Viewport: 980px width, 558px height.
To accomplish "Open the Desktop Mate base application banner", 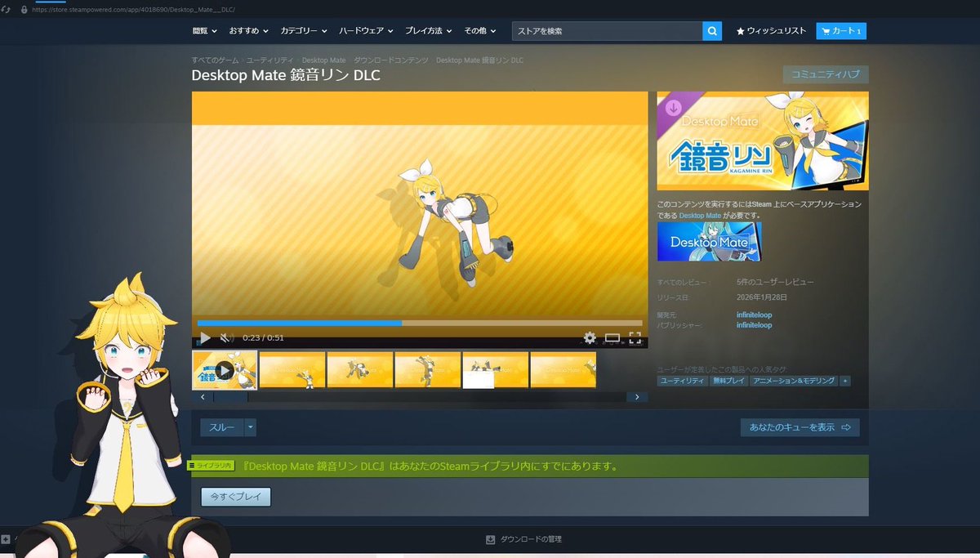I will [709, 242].
